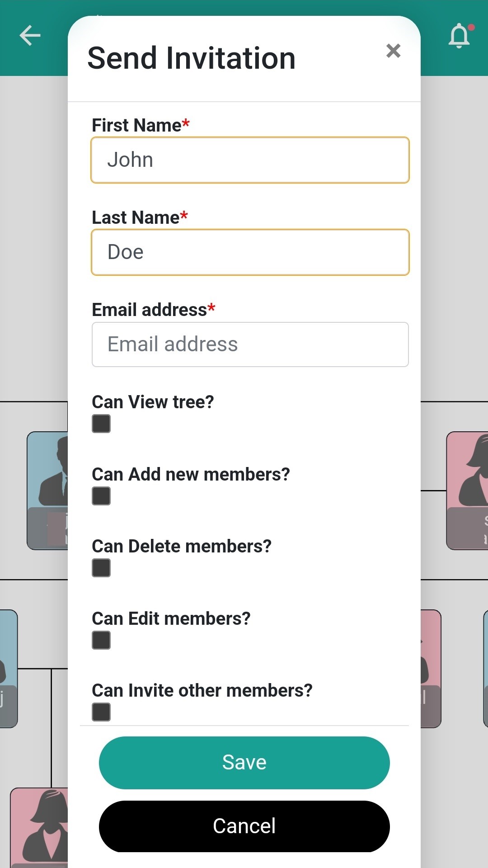Click the First Name field
Image resolution: width=488 pixels, height=868 pixels.
tap(250, 160)
